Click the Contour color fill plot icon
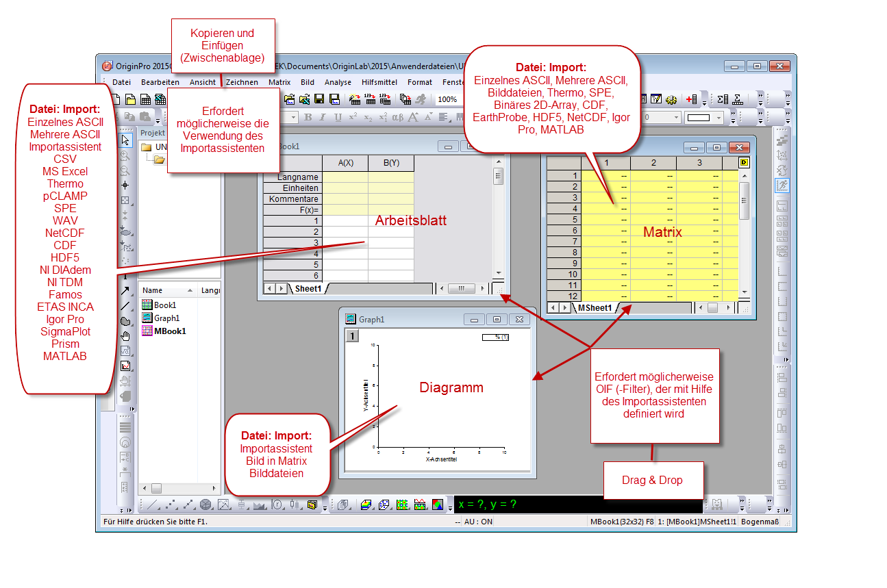The image size is (887, 588). [x=401, y=504]
